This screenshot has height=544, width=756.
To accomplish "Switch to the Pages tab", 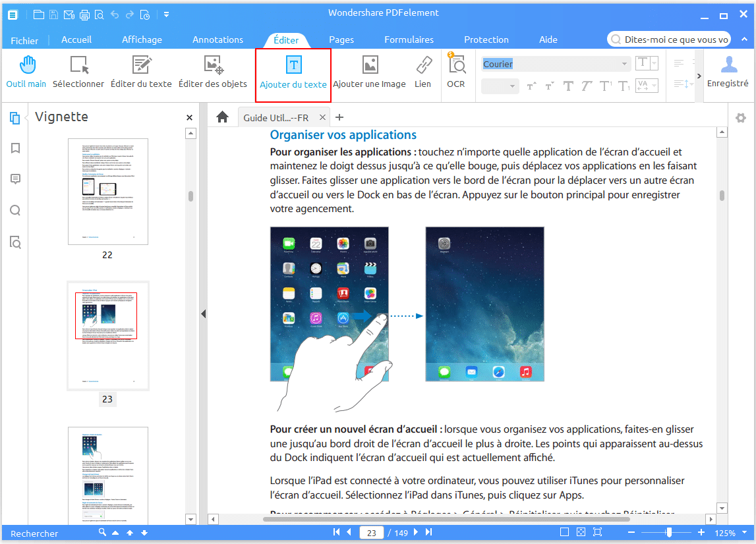I will (x=341, y=40).
